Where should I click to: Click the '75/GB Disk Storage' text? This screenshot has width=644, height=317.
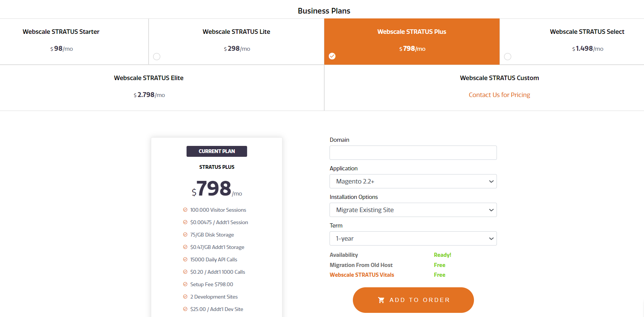(212, 235)
